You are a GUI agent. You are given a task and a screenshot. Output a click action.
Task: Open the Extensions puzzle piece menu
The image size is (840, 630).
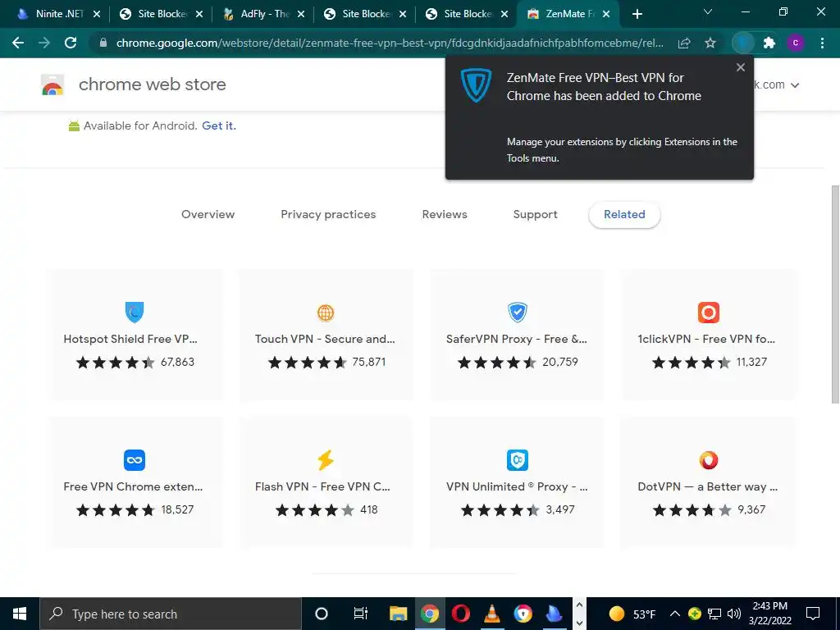click(x=769, y=43)
